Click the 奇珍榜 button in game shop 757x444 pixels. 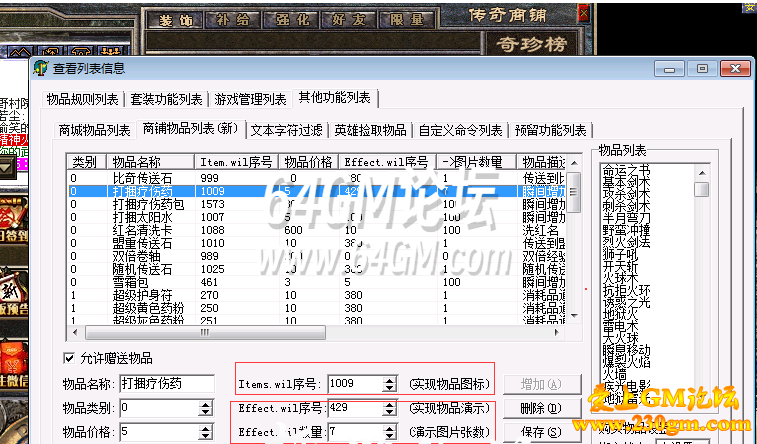point(531,44)
